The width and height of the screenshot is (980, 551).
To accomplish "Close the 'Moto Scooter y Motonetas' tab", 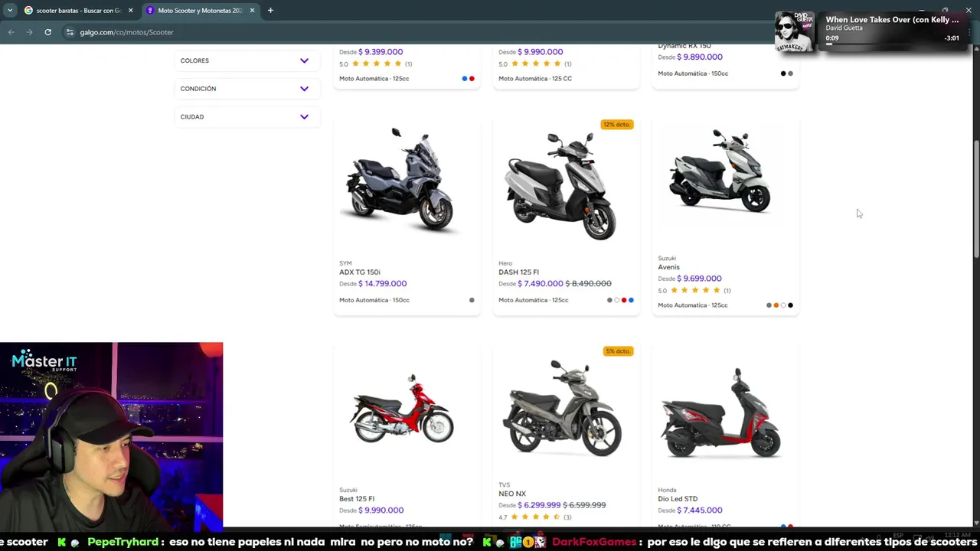I will tap(252, 11).
